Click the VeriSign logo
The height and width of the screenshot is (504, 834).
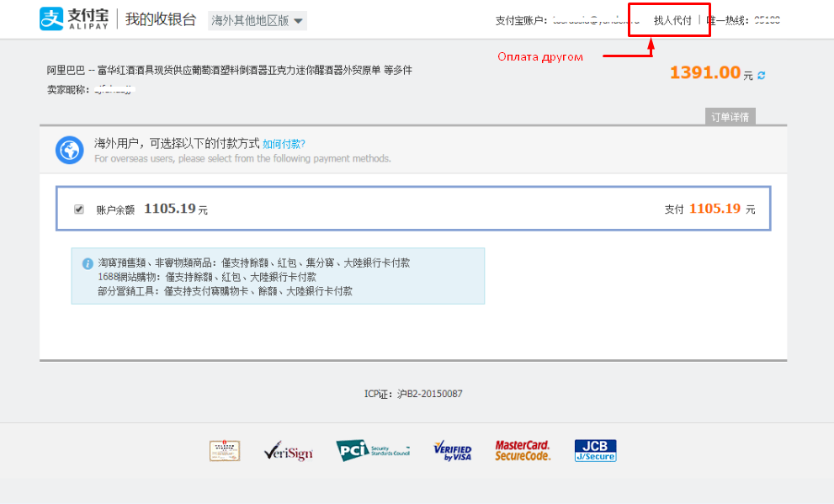[289, 451]
